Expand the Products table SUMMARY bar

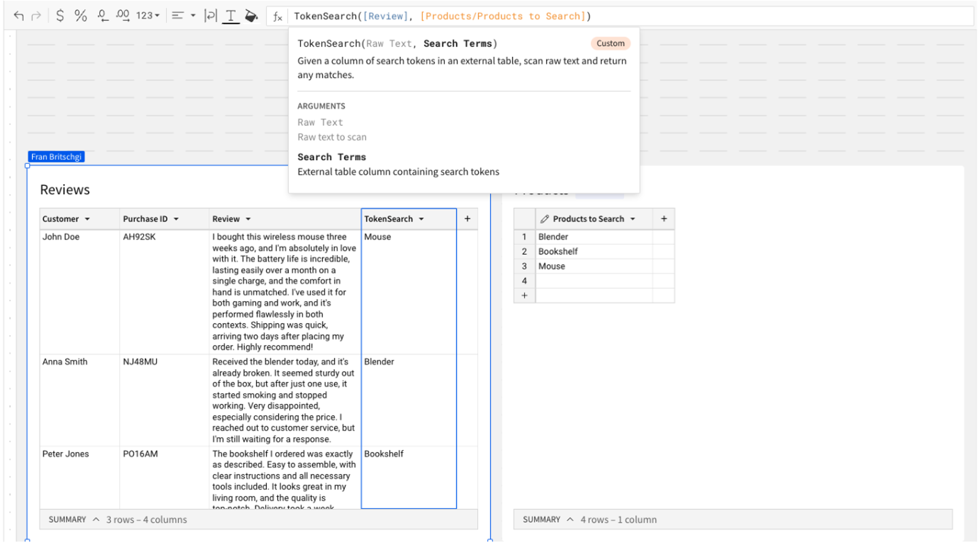click(570, 519)
